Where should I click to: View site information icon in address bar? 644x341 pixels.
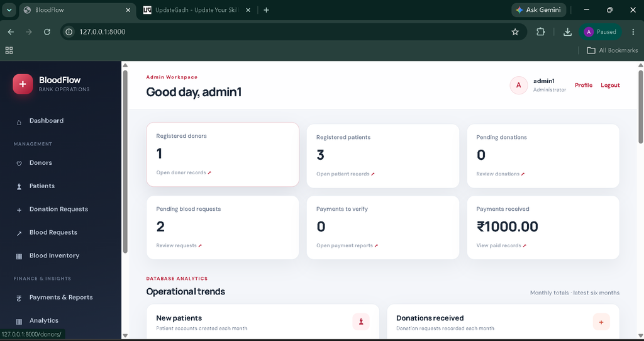pyautogui.click(x=69, y=31)
